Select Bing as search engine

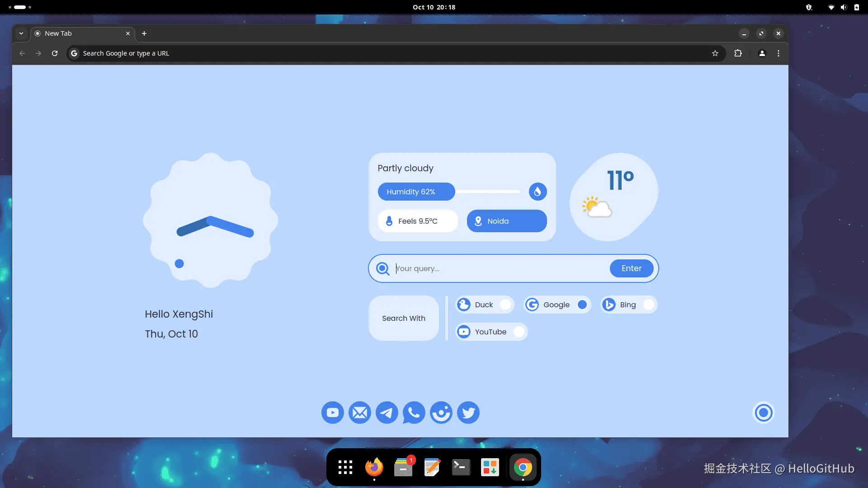coord(648,305)
